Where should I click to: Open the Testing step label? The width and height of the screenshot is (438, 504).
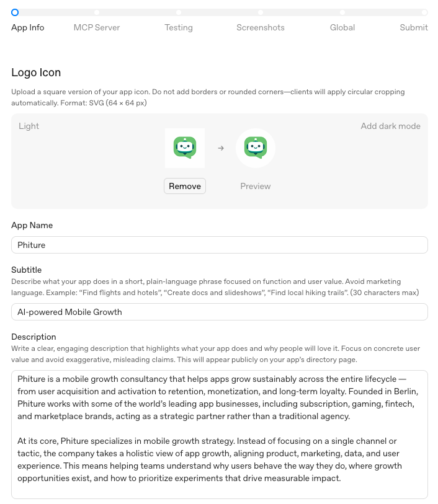[x=179, y=27]
